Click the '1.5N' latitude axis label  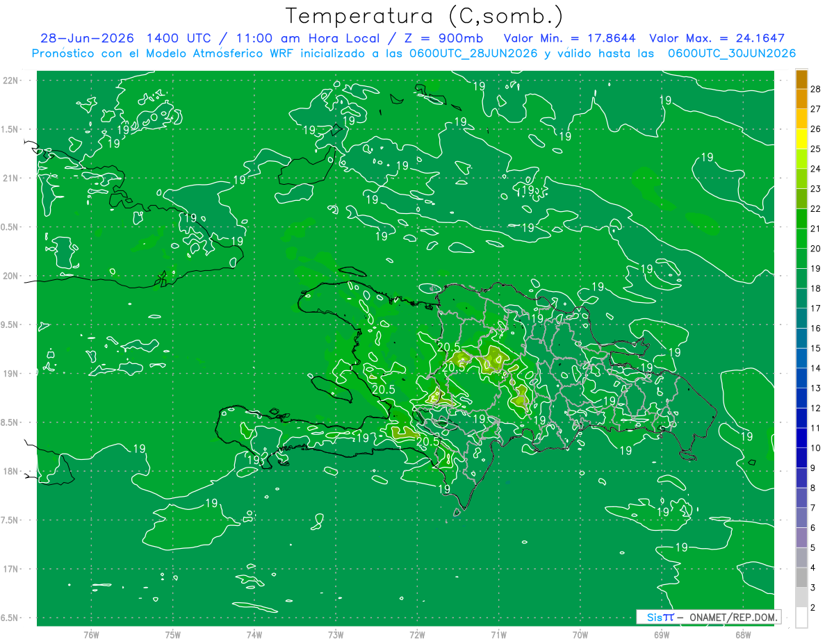[10, 129]
